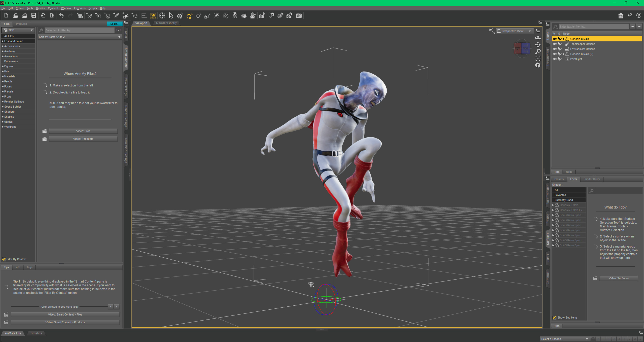Click Video: Files button
The image size is (644, 342).
[x=83, y=131]
